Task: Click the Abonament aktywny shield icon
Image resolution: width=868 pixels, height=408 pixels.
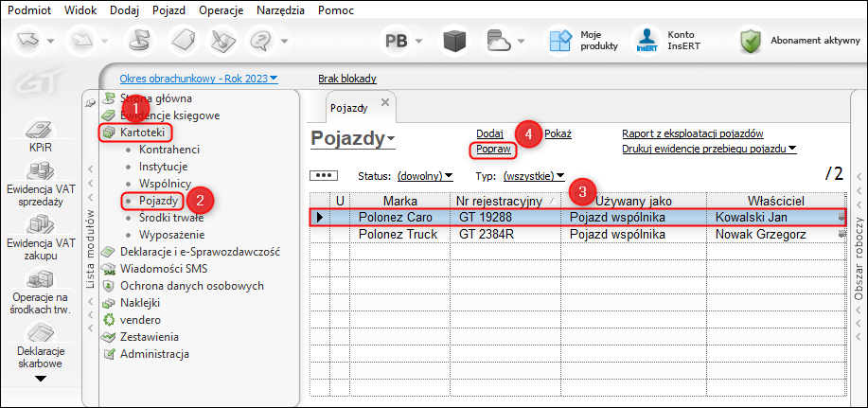Action: click(750, 41)
